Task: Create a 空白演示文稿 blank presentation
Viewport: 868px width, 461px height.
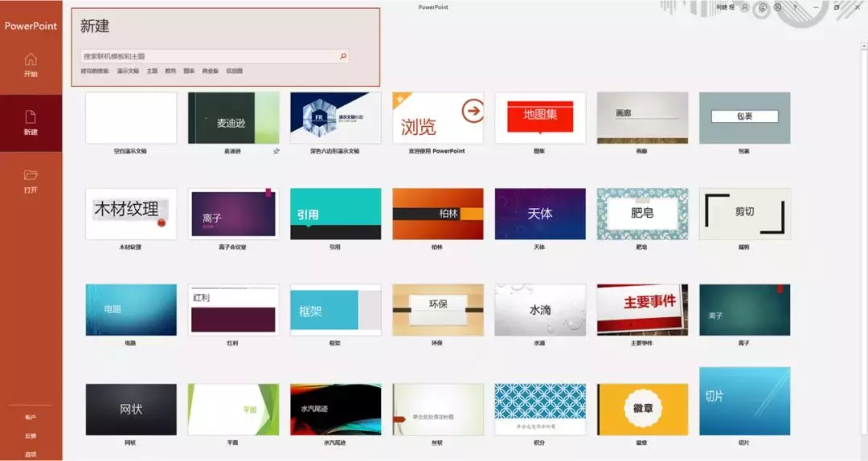Action: tap(131, 118)
